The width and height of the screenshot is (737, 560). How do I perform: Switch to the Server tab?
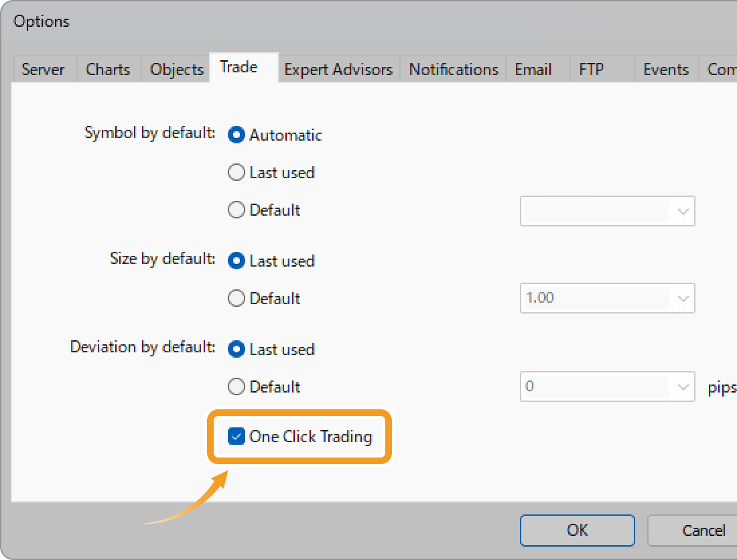coord(43,69)
